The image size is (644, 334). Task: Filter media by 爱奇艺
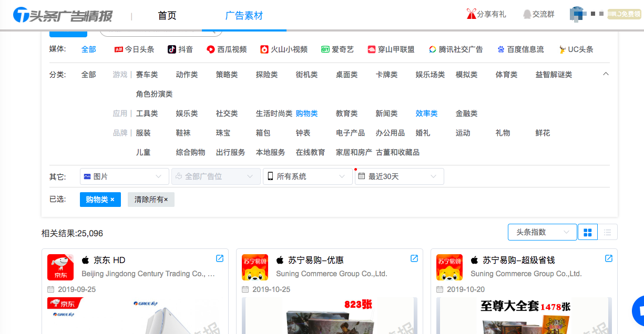[338, 49]
